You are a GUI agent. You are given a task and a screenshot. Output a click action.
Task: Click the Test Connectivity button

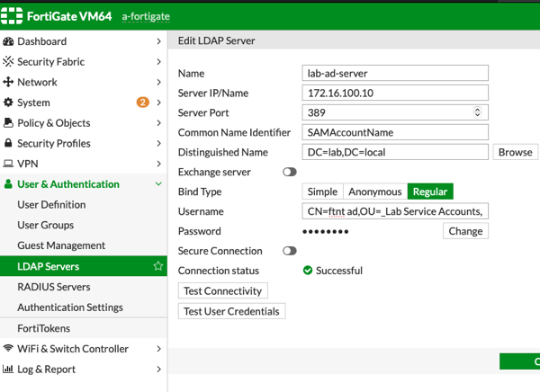pos(222,291)
